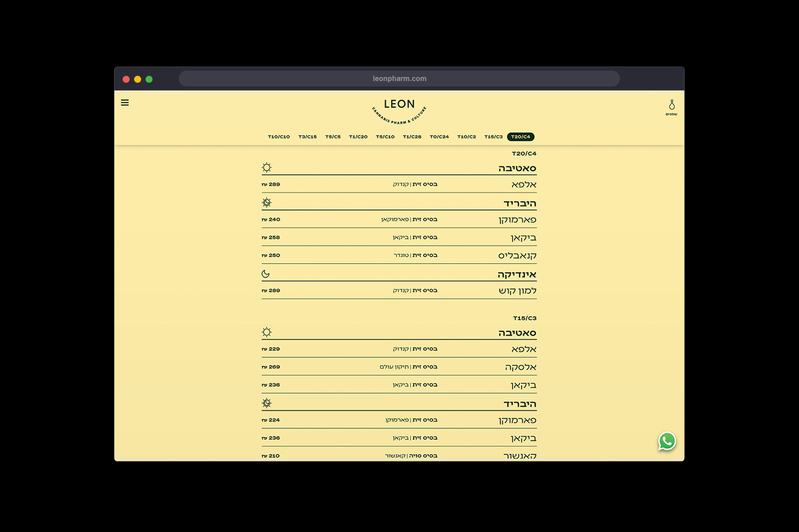Switch to the T1/C20 tab

coord(358,137)
